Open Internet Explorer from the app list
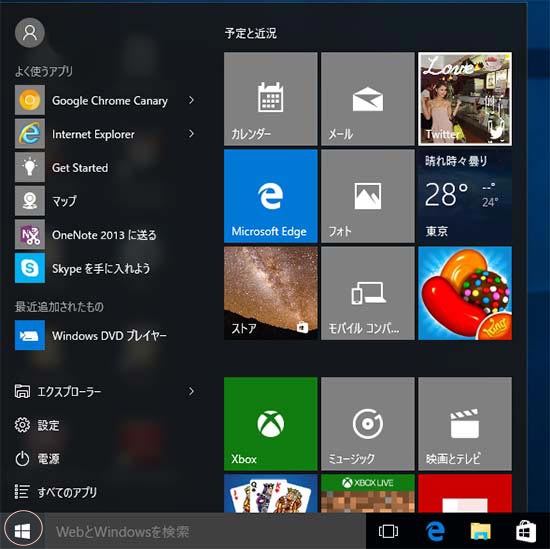The height and width of the screenshot is (549, 550). click(x=105, y=134)
